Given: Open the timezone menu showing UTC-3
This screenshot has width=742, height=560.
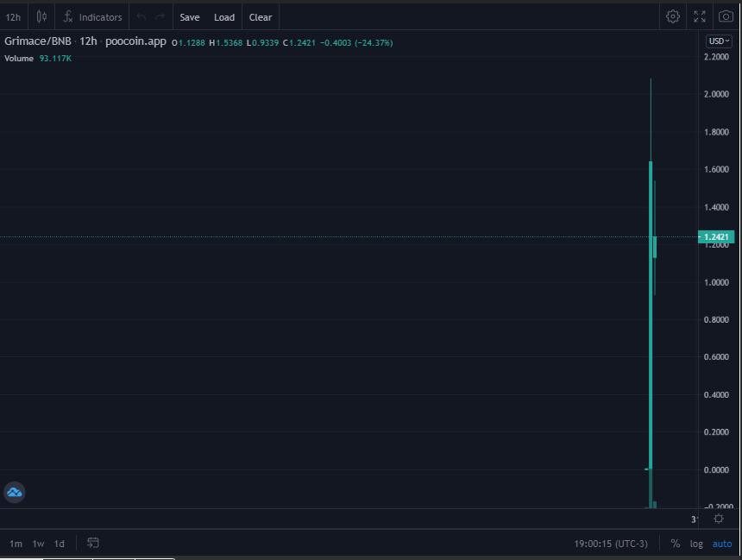Looking at the screenshot, I should (x=611, y=544).
